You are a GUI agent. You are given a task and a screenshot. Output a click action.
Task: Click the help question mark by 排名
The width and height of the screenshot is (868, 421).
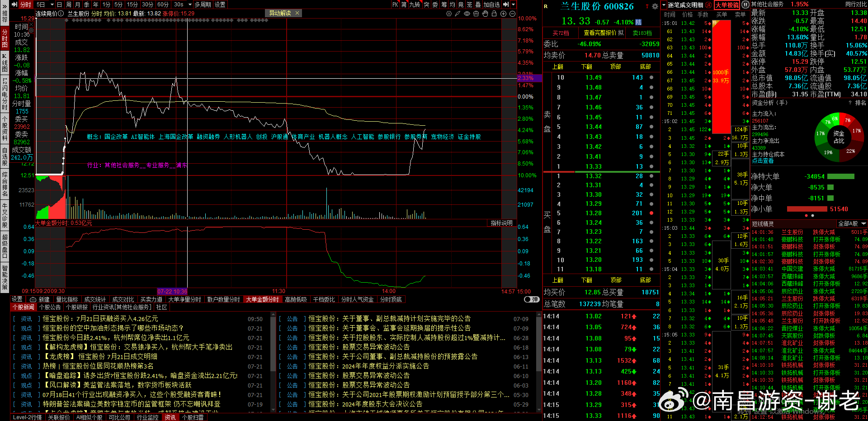[x=850, y=103]
